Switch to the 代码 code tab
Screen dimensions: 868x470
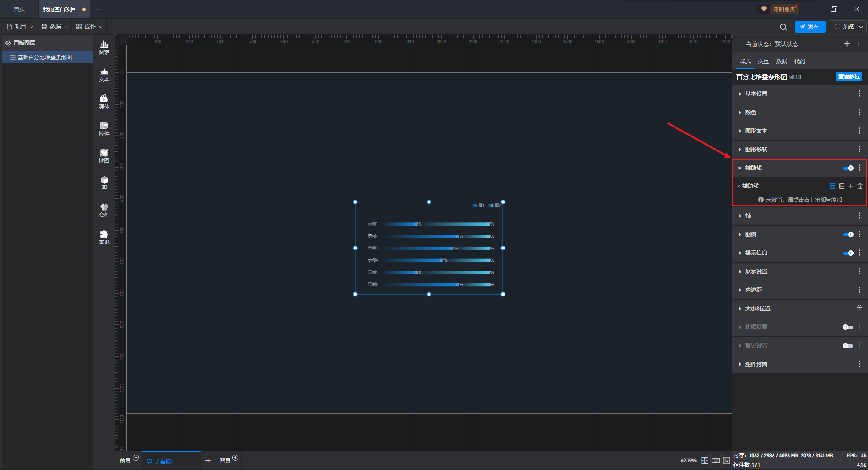799,61
